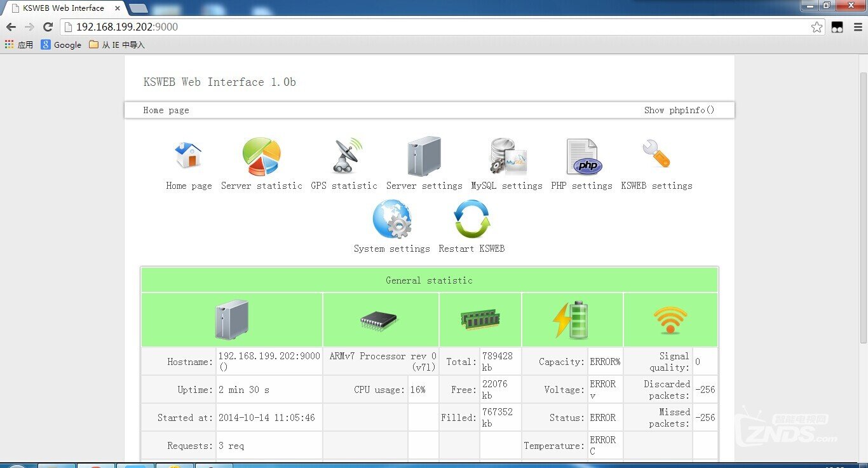868x468 pixels.
Task: Open GPS statistic satellite dish icon
Action: [346, 156]
